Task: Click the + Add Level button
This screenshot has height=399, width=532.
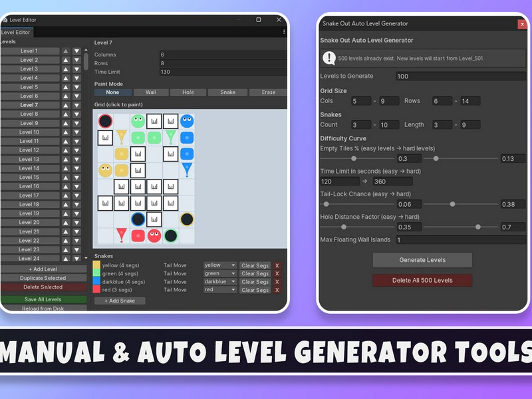Action: (x=43, y=269)
